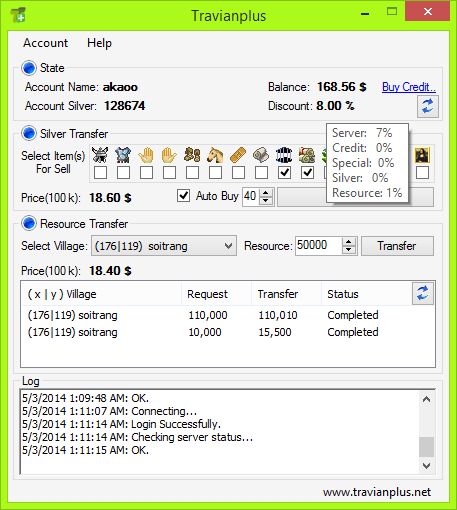Uncheck the cage item checkbox
457x510 pixels.
[284, 173]
